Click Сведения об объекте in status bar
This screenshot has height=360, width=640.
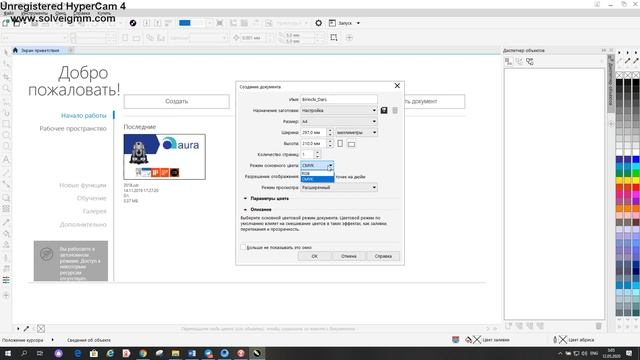coord(89,340)
